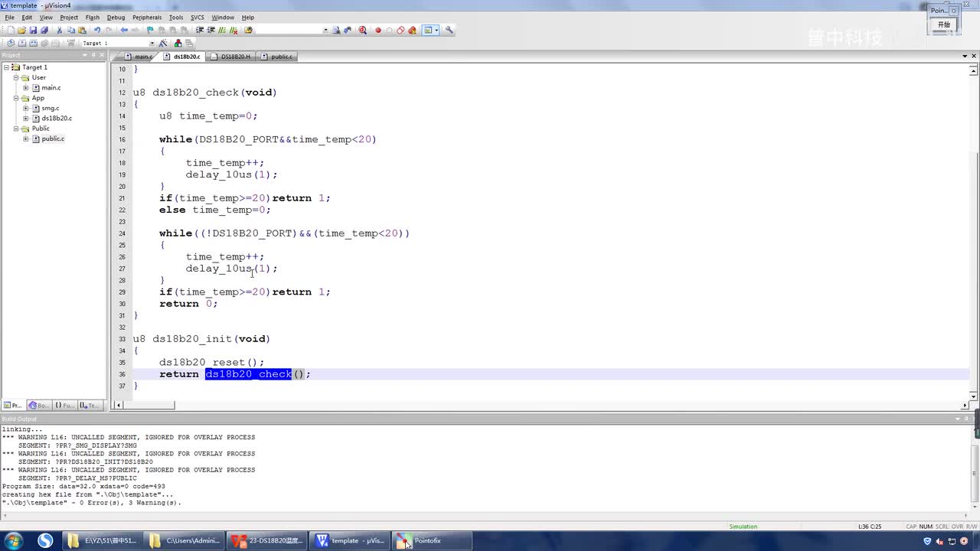Build target using the Build toolbar icon

(21, 43)
